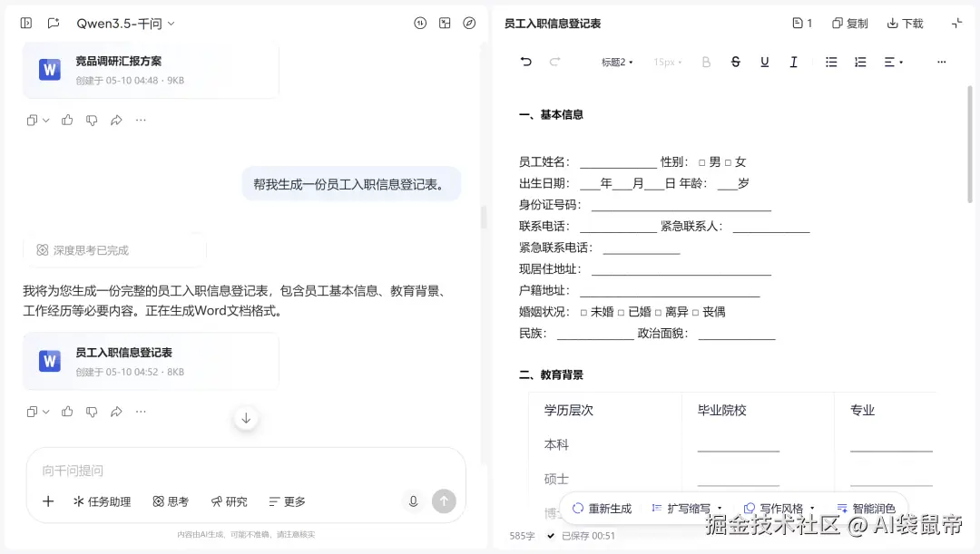Toggle the 研究 research mode

[230, 501]
